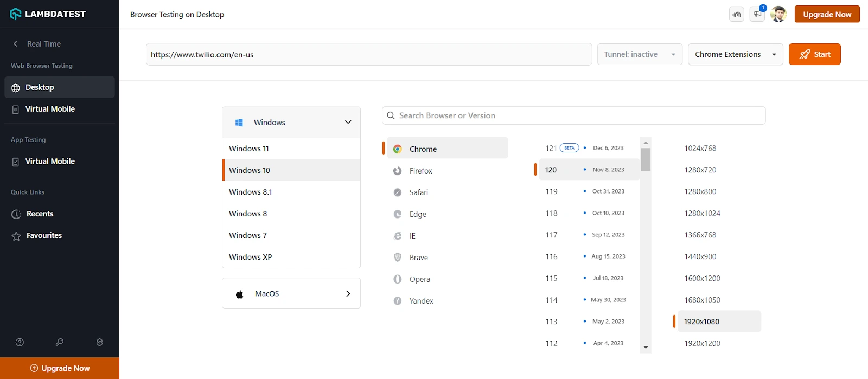The image size is (868, 379).
Task: Go to Recents in Quick Links
Action: [x=40, y=214]
